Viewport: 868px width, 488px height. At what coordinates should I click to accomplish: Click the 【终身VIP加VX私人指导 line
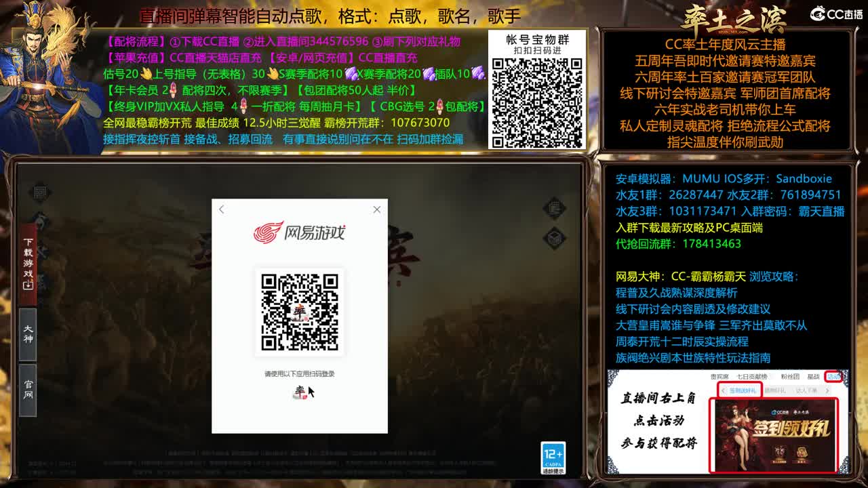click(x=296, y=106)
